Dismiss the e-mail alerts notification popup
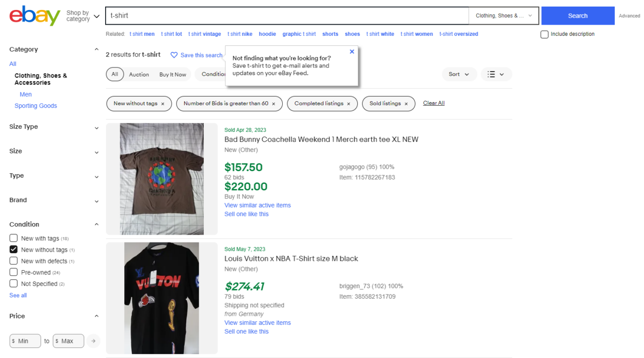This screenshot has width=644, height=358. (x=352, y=51)
